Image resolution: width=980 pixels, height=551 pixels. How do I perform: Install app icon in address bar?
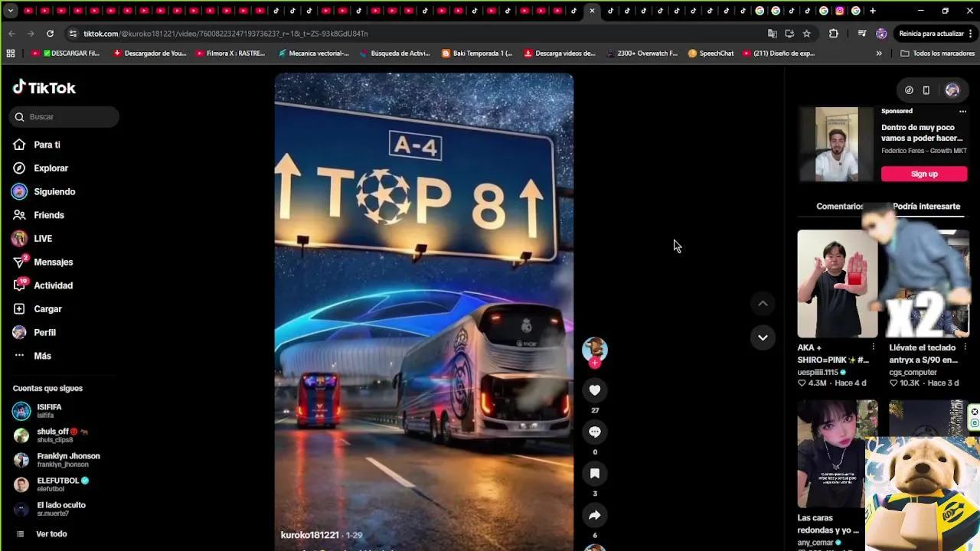pyautogui.click(x=789, y=34)
